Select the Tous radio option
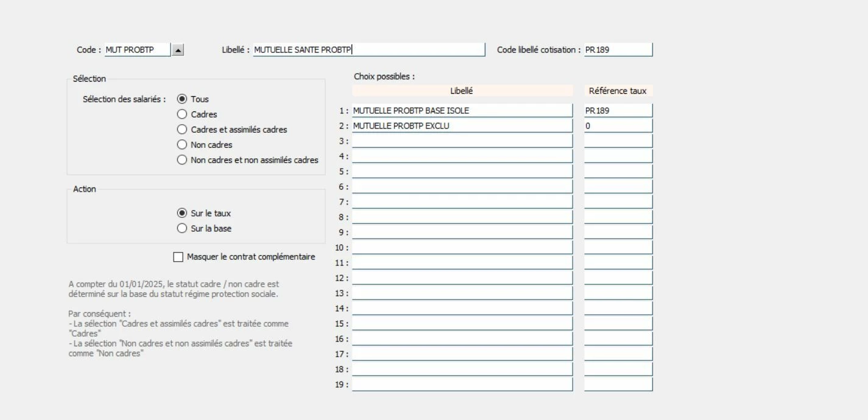This screenshot has width=868, height=420. pos(182,99)
